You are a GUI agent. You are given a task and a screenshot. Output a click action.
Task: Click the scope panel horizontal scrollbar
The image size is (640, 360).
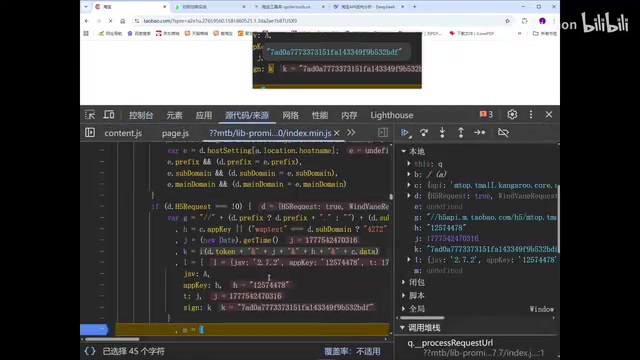[x=422, y=318]
